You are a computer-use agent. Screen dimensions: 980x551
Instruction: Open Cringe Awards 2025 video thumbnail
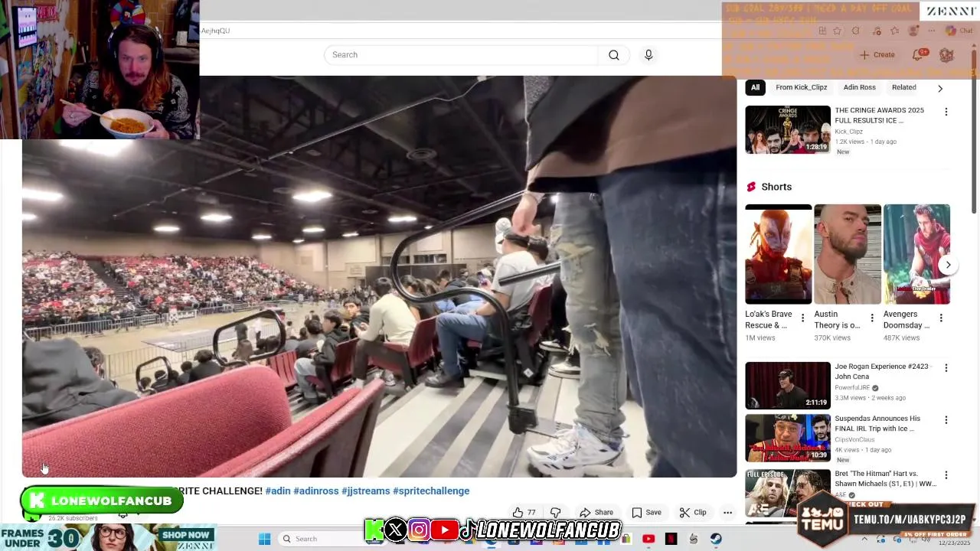[788, 129]
